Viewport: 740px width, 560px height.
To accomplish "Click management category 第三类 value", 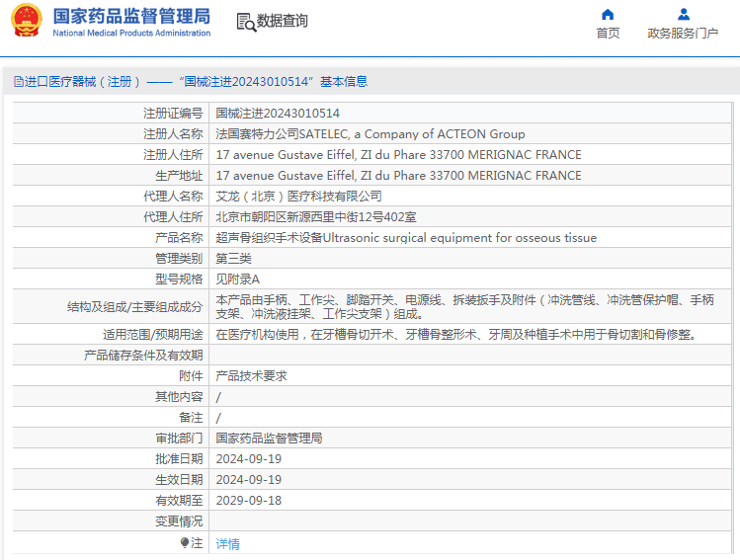I will (x=233, y=259).
